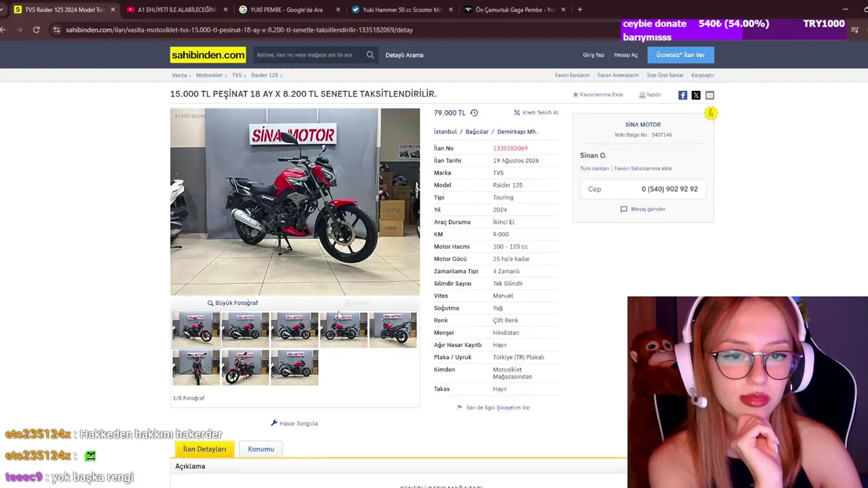
Task: Report via İlan ile İlgili Şikayetim Var
Action: 494,407
